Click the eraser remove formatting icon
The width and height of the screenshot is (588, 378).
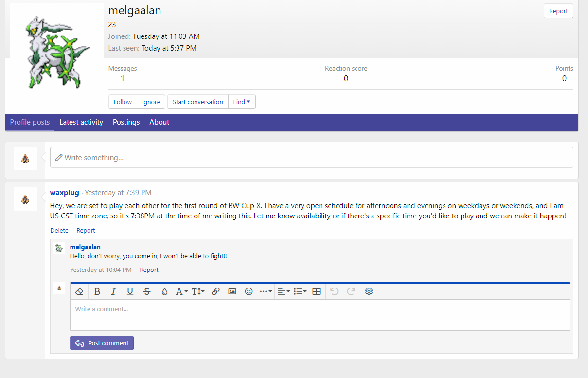[80, 291]
